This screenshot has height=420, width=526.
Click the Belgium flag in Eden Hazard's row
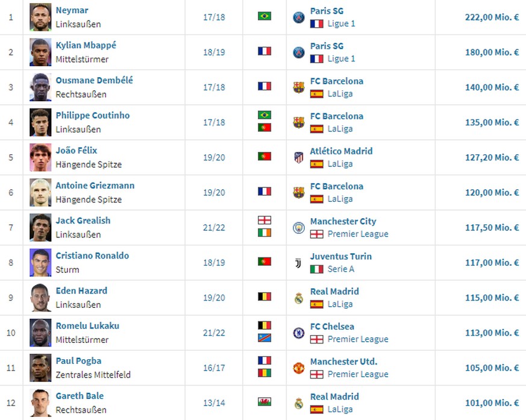tap(264, 298)
